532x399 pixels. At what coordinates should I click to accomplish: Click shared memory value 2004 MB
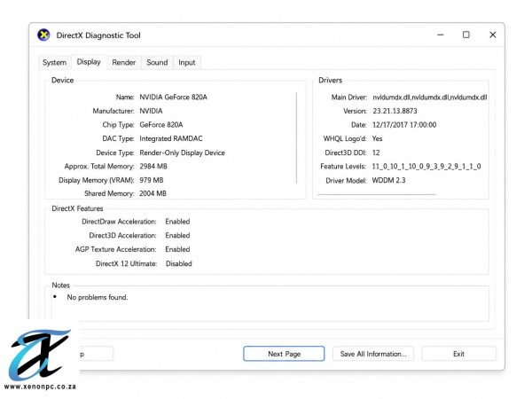click(x=153, y=193)
